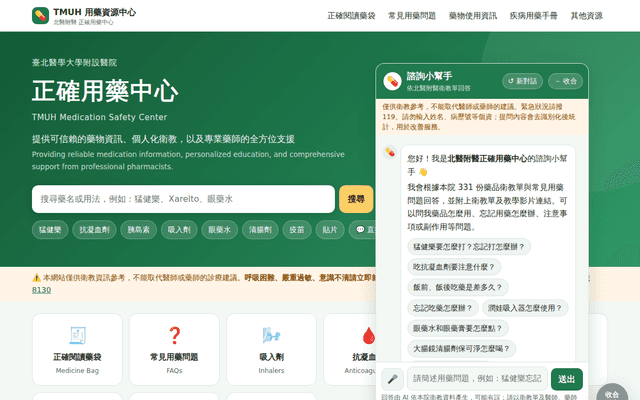This screenshot has width=640, height=400.
Task: Click the green 送出 send button
Action: 567,379
